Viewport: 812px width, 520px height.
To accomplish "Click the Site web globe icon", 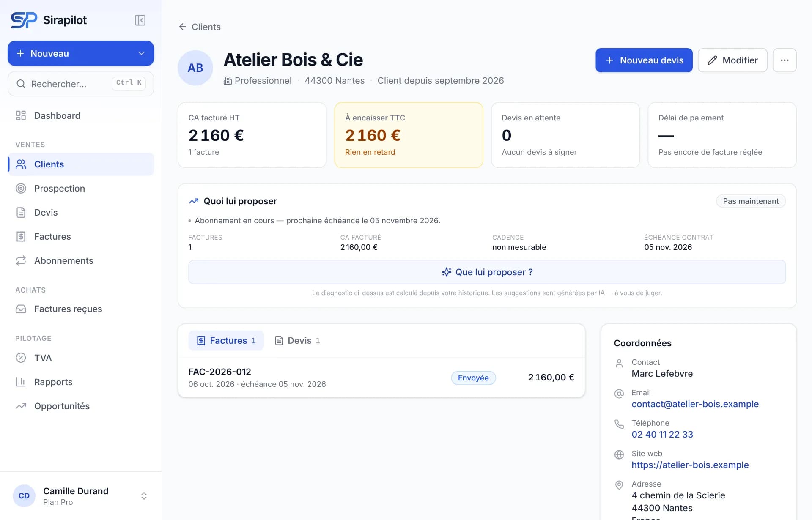I will coord(619,454).
